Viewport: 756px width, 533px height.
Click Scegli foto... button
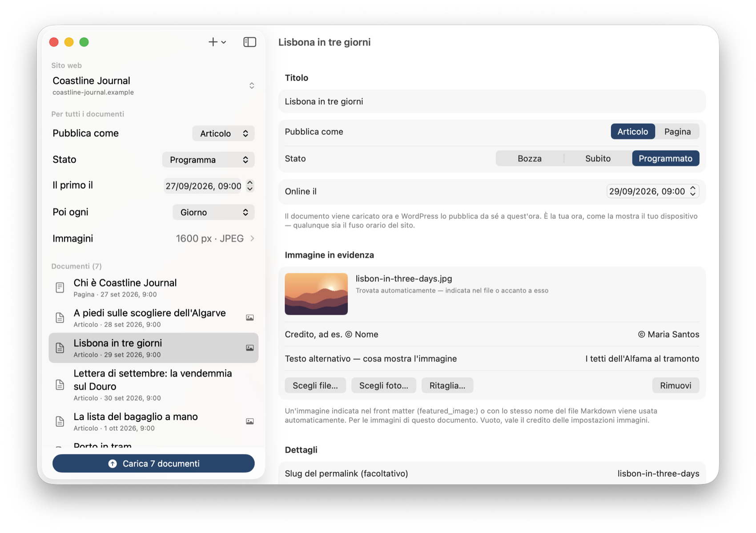click(x=384, y=385)
